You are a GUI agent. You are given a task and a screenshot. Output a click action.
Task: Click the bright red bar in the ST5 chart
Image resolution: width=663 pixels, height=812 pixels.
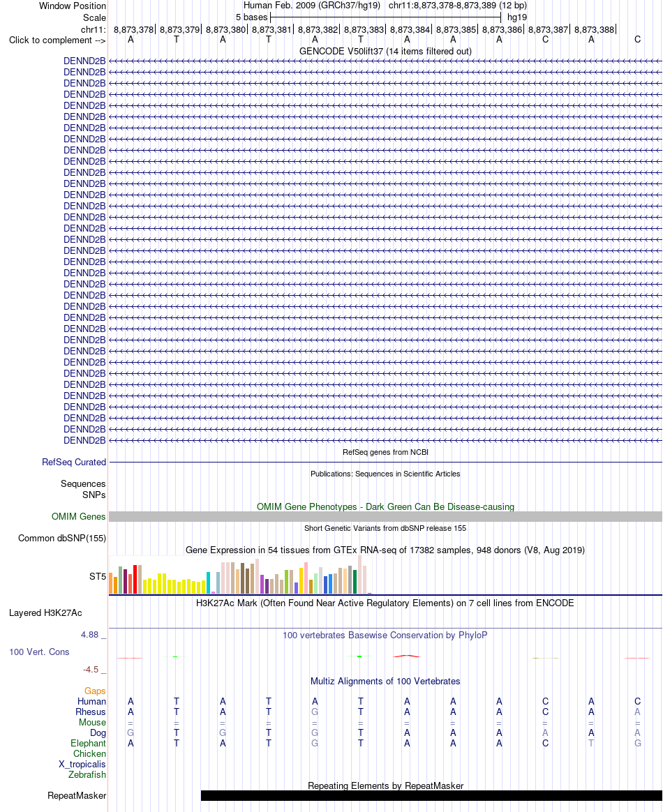click(x=135, y=579)
